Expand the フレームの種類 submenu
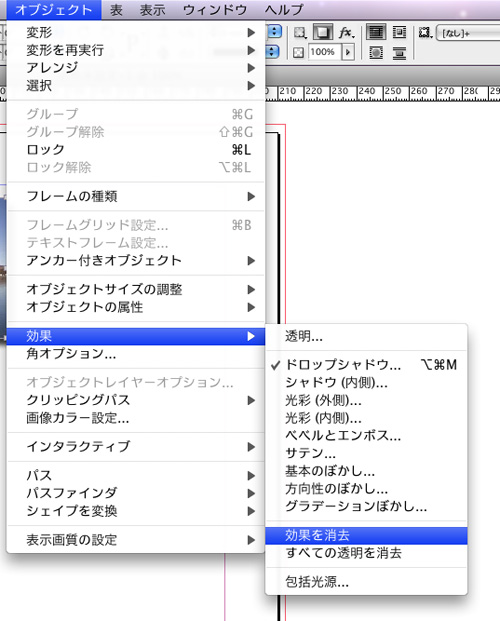This screenshot has width=500, height=621. click(136, 196)
